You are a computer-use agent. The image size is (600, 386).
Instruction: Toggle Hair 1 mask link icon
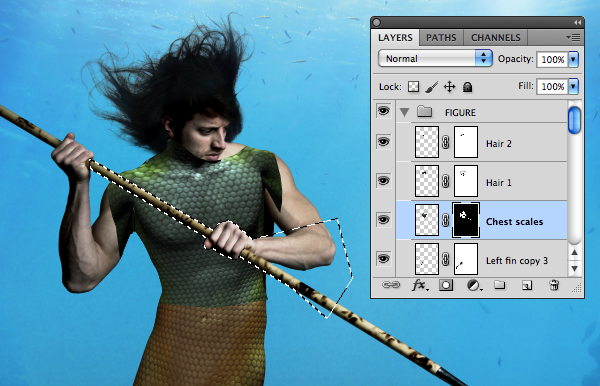446,181
